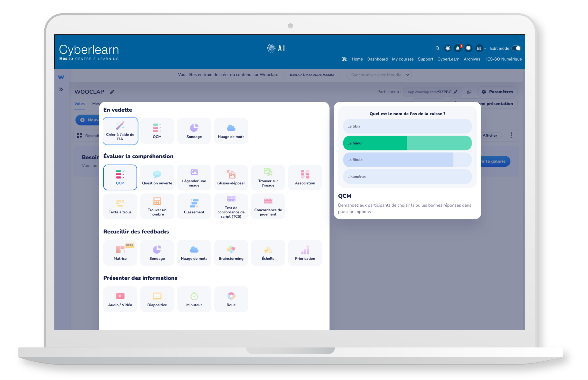Go to Home in navigation
This screenshot has width=588, height=380.
click(x=357, y=59)
